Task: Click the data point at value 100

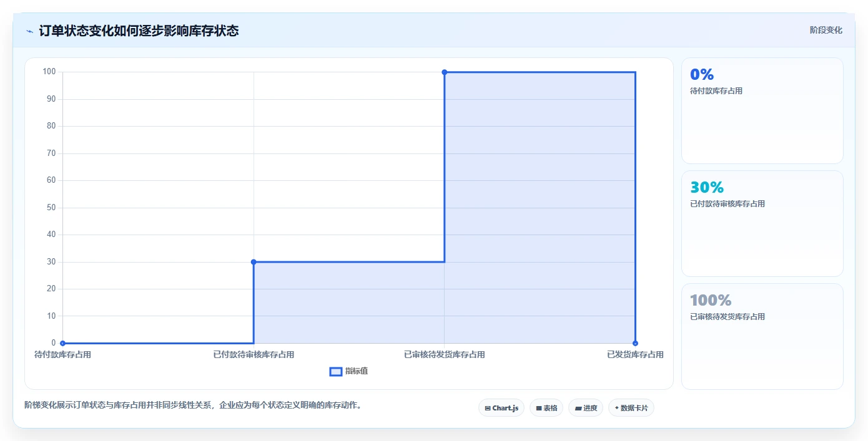Action: coord(445,72)
